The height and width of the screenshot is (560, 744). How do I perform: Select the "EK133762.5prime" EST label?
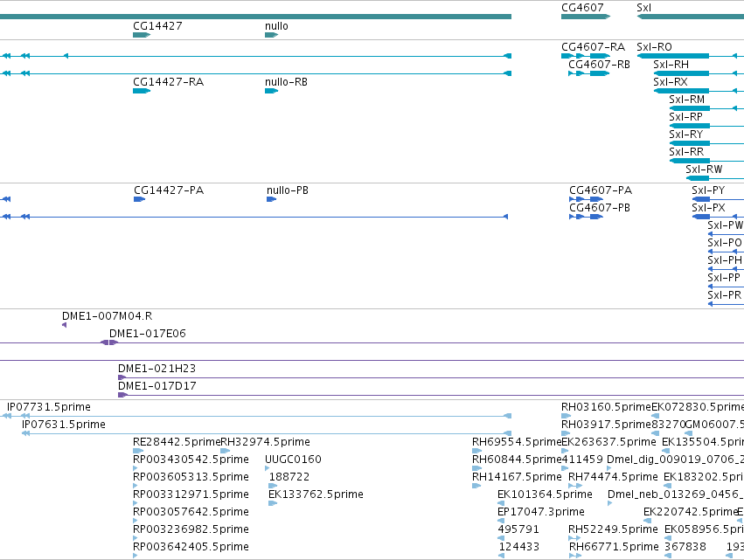pyautogui.click(x=316, y=495)
